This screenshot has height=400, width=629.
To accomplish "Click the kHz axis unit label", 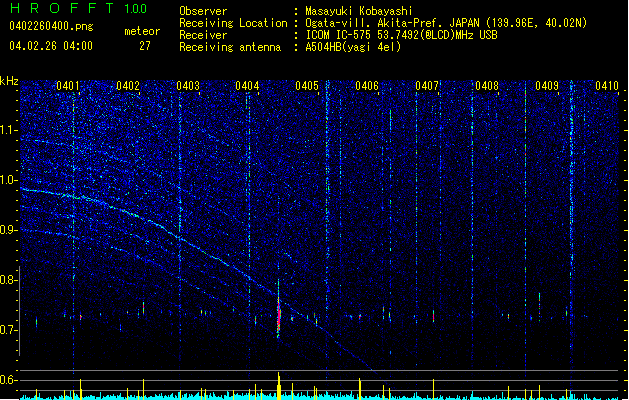I will pos(9,81).
